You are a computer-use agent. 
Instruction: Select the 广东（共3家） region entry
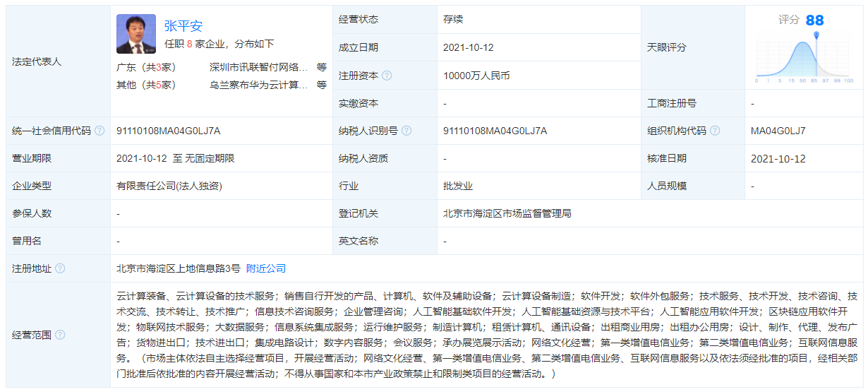coord(146,68)
